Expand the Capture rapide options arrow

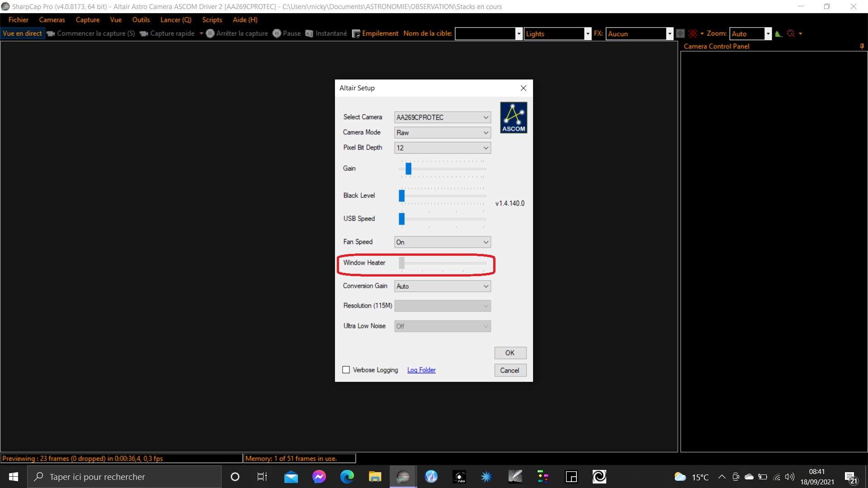(x=201, y=33)
